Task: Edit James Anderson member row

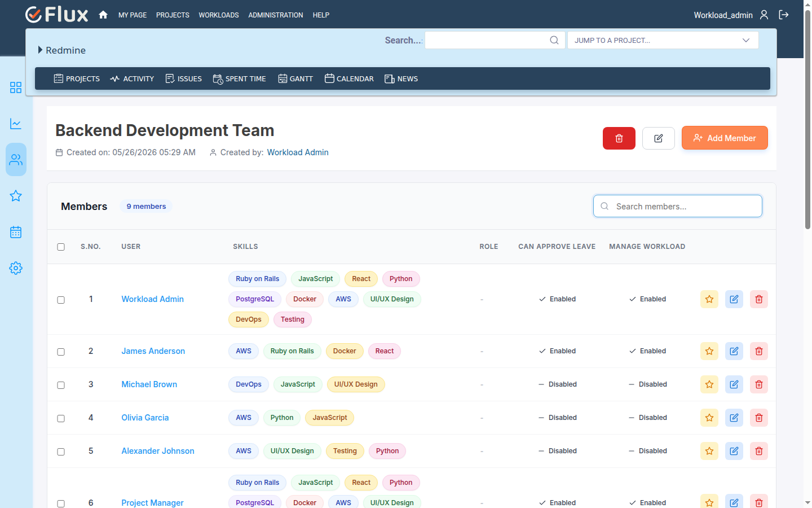Action: [734, 351]
